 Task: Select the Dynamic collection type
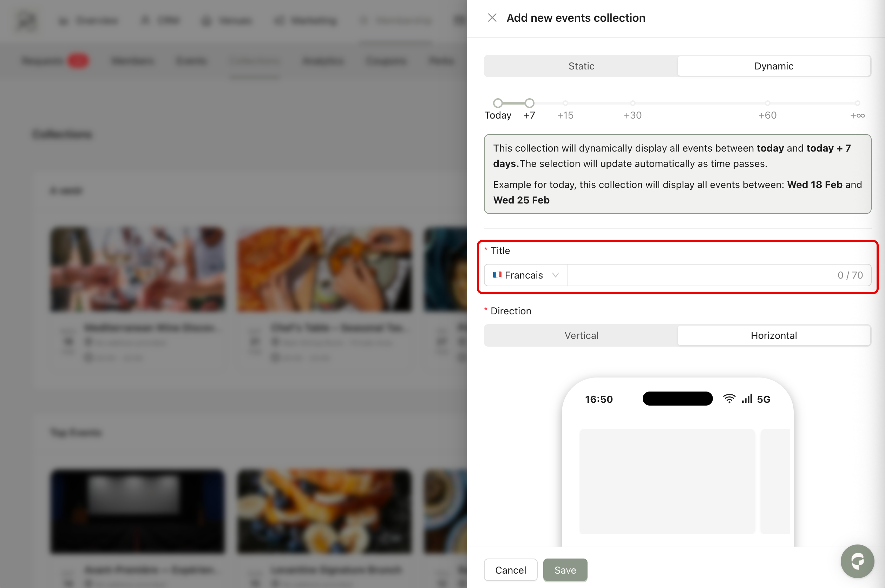coord(774,66)
